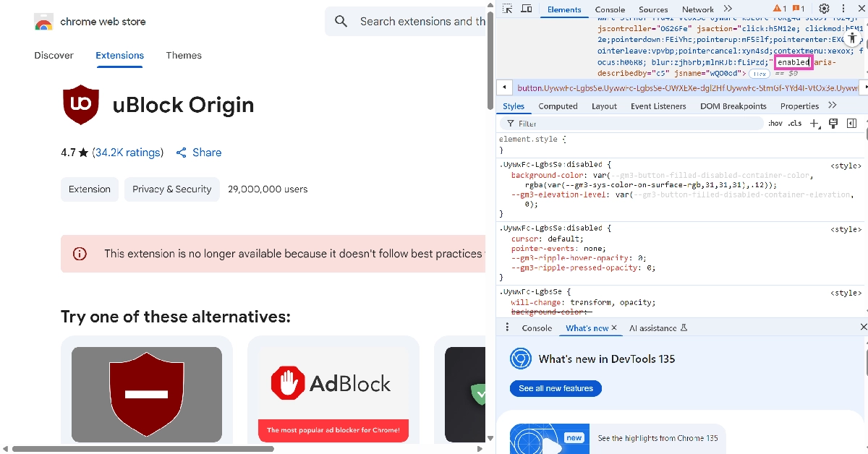The width and height of the screenshot is (868, 454).
Task: Open the rendering emulation brush icon
Action: pyautogui.click(x=833, y=124)
